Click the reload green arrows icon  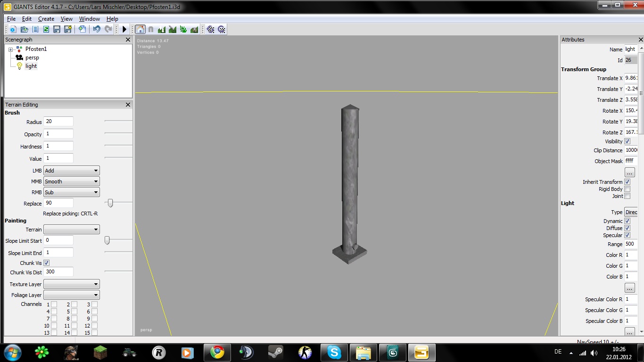coord(46,29)
